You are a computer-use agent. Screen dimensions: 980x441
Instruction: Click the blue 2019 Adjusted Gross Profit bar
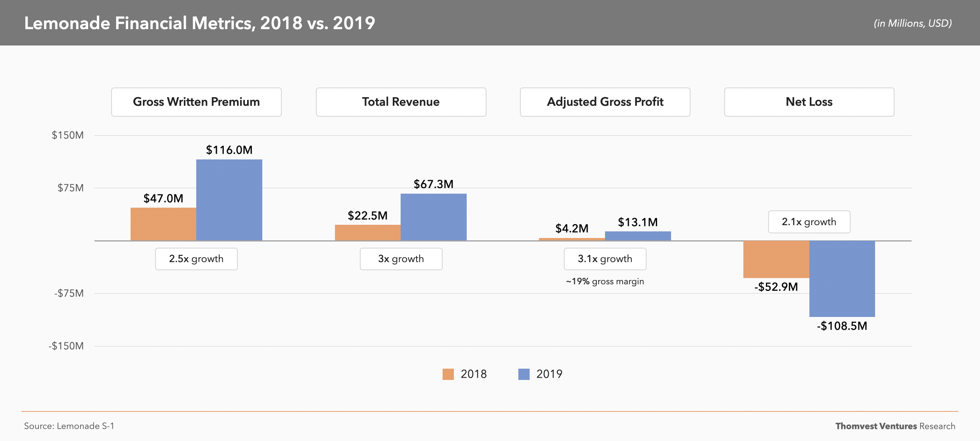[x=638, y=236]
